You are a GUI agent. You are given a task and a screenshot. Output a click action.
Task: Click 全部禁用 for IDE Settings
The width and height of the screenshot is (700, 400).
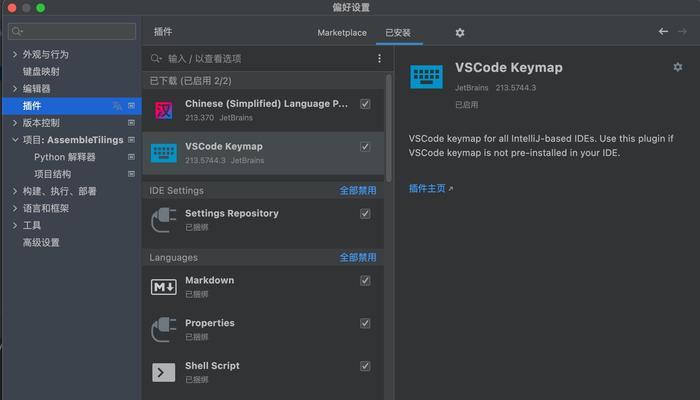coord(358,191)
